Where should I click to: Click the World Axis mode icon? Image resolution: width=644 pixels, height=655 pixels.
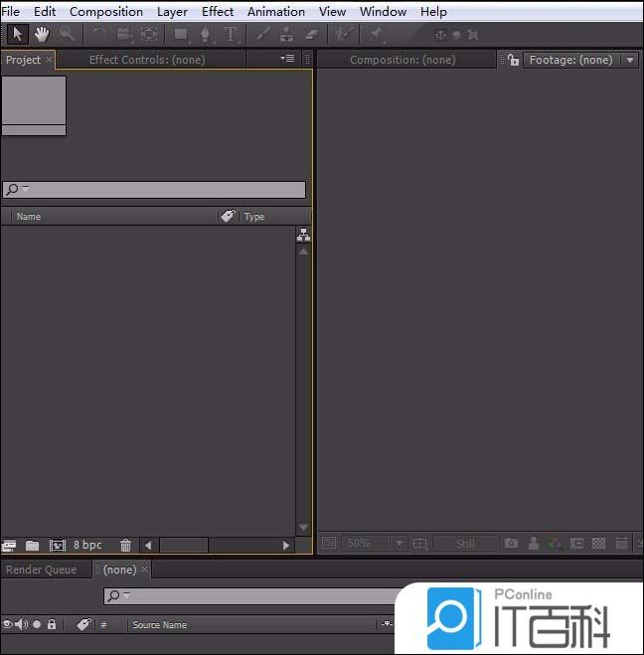point(456,35)
